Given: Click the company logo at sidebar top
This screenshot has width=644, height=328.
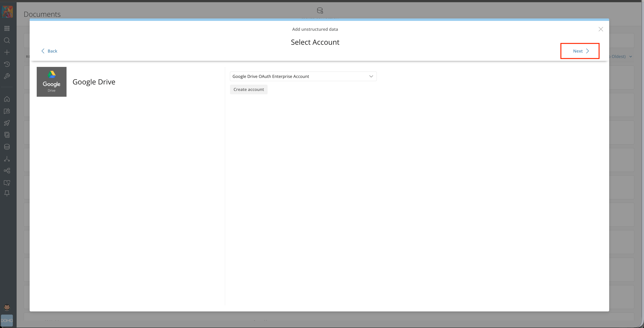Looking at the screenshot, I should (x=7, y=12).
